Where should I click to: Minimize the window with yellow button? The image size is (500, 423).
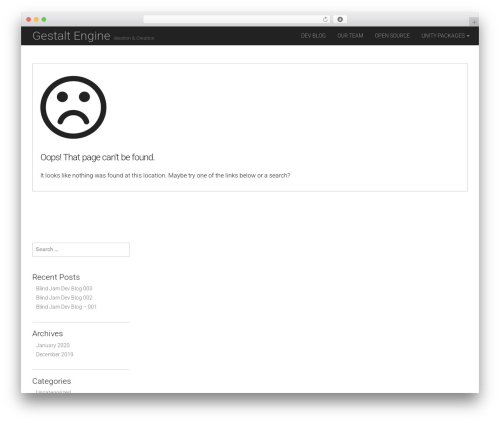pos(36,20)
